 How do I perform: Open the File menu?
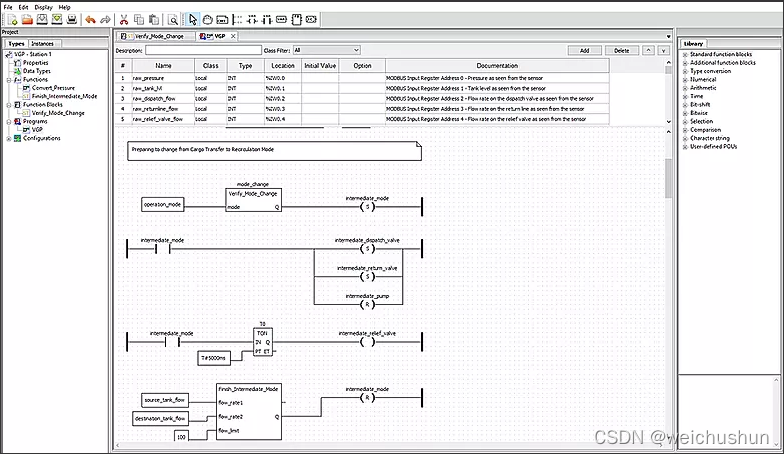click(x=8, y=7)
